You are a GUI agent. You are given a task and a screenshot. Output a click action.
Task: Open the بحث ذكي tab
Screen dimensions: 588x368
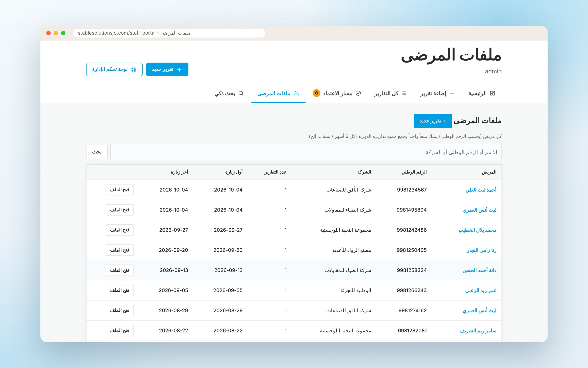[x=229, y=93]
